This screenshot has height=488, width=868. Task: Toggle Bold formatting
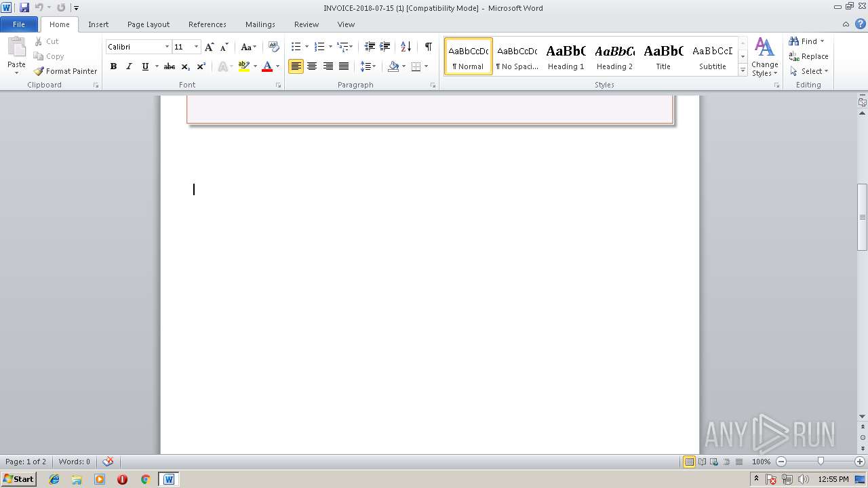point(113,66)
